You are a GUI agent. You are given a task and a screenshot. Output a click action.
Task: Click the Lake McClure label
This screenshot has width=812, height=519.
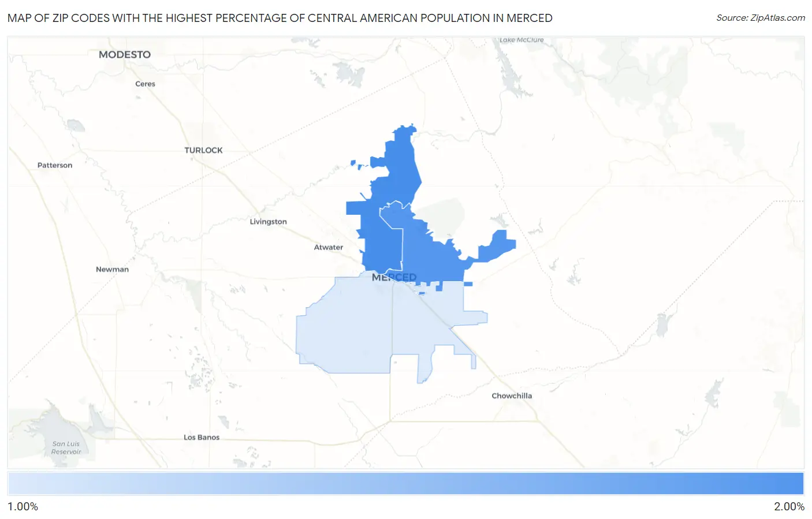pyautogui.click(x=522, y=40)
